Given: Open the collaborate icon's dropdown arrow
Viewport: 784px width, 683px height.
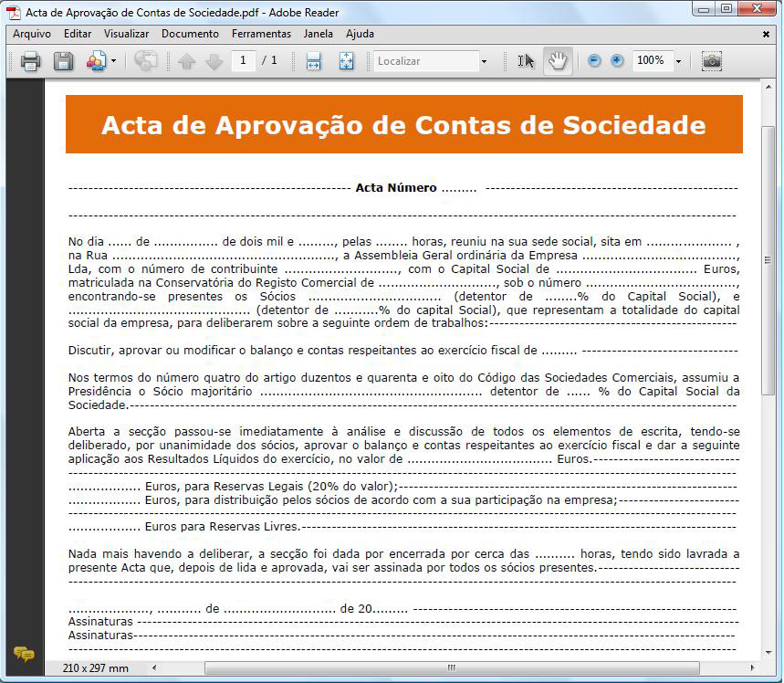Looking at the screenshot, I should 113,61.
